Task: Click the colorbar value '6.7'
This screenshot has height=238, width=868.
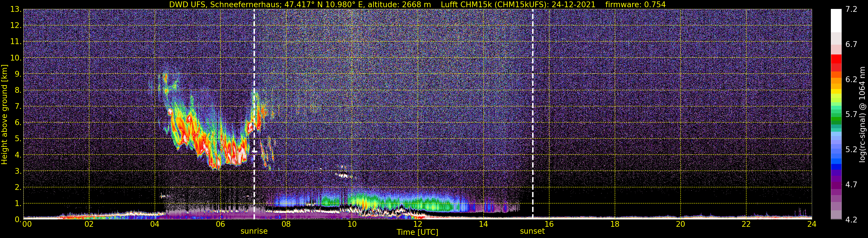Action: pos(851,44)
